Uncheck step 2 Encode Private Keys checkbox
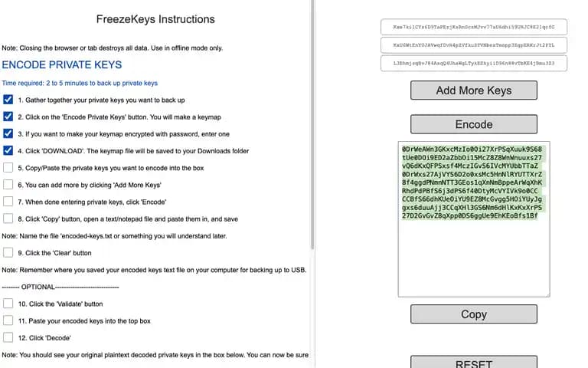588x368 pixels. [8, 117]
